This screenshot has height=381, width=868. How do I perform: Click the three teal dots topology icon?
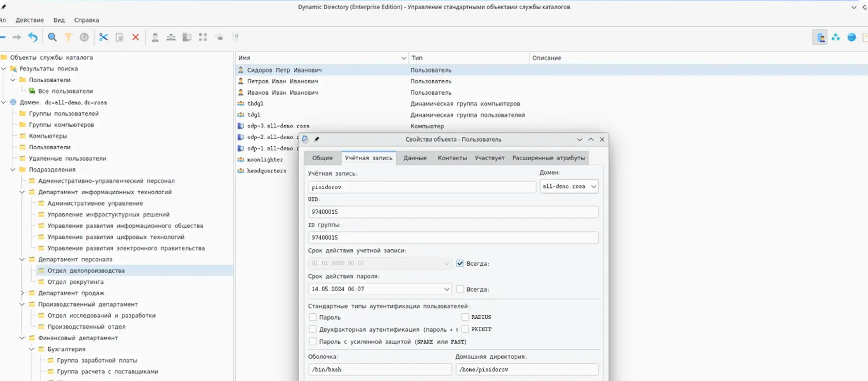coord(836,37)
